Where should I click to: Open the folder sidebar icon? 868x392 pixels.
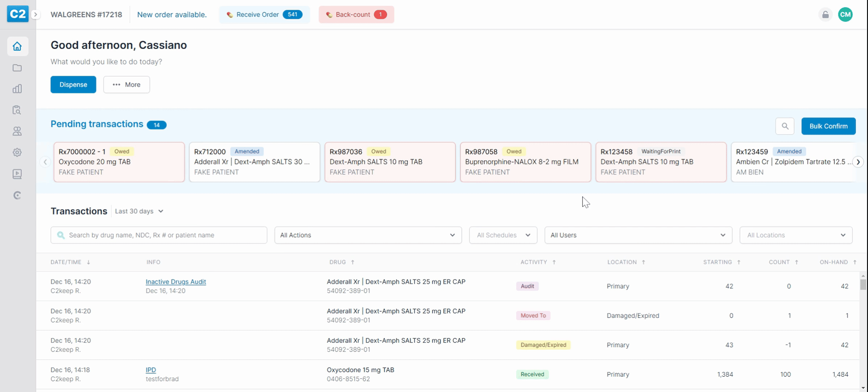click(x=17, y=68)
